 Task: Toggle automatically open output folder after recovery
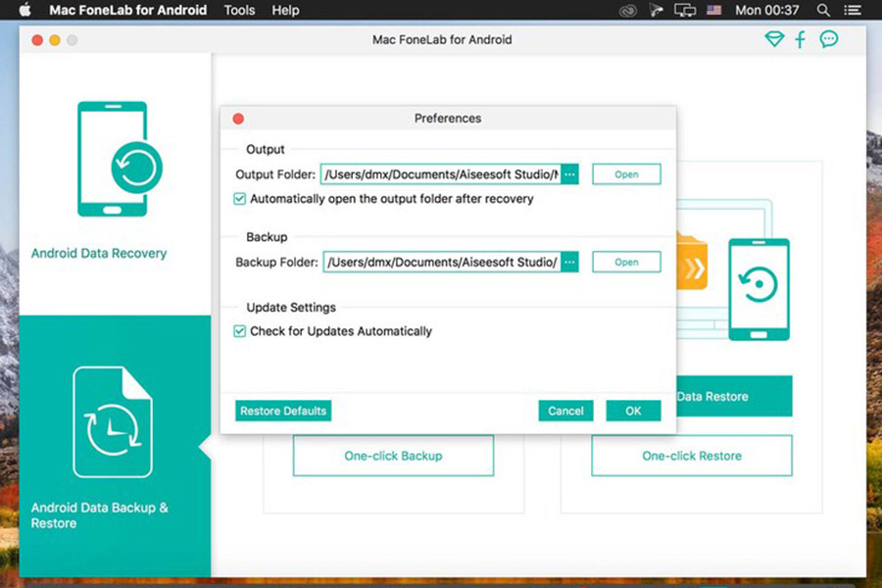[x=240, y=199]
